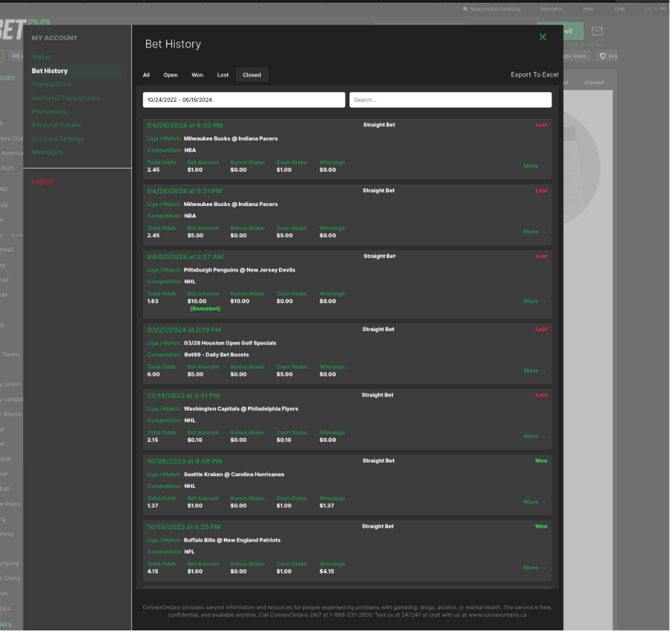Show All bets tab
This screenshot has width=672, height=632.
(147, 75)
